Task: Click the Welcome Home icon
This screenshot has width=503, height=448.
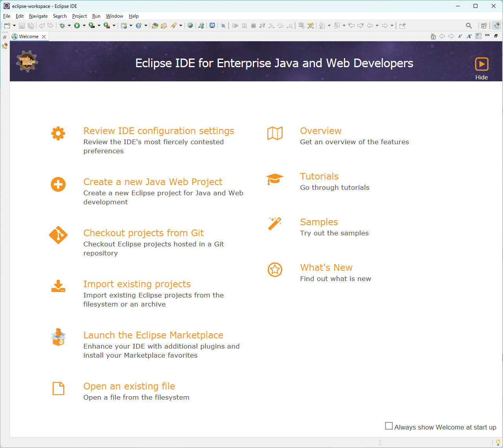Action: tap(433, 36)
